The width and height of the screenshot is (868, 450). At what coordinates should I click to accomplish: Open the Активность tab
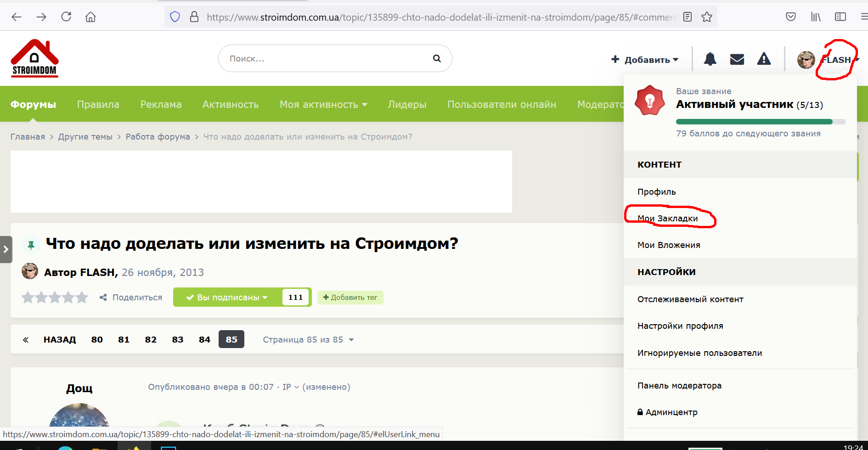click(x=231, y=104)
